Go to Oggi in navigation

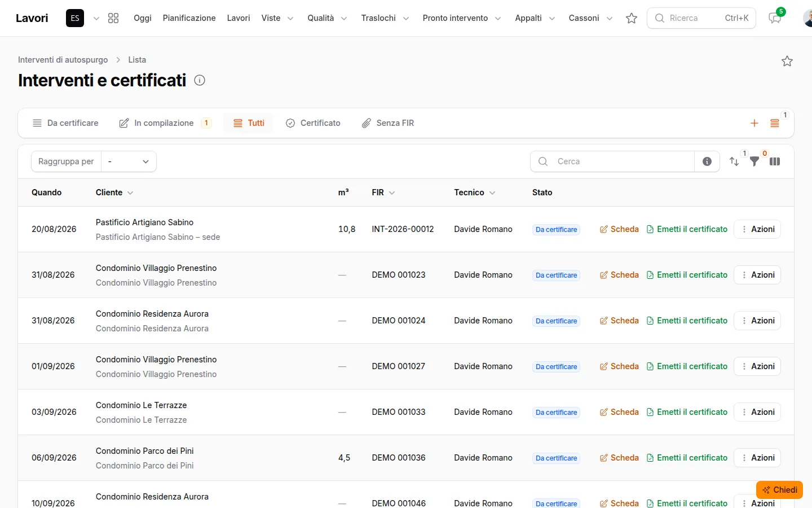coord(143,18)
